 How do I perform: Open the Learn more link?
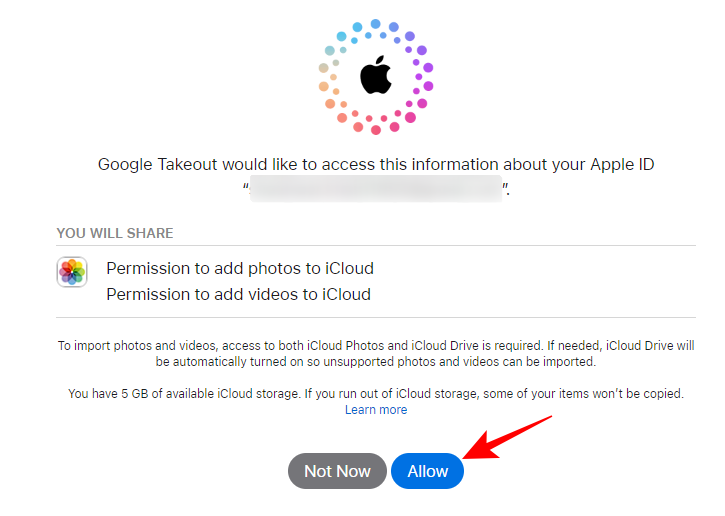tap(376, 410)
